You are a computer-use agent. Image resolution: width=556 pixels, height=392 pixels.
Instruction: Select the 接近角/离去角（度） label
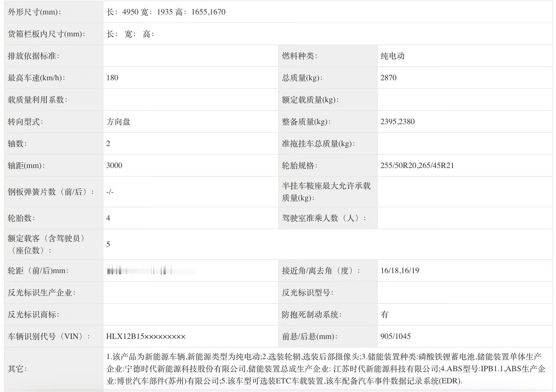coord(321,271)
